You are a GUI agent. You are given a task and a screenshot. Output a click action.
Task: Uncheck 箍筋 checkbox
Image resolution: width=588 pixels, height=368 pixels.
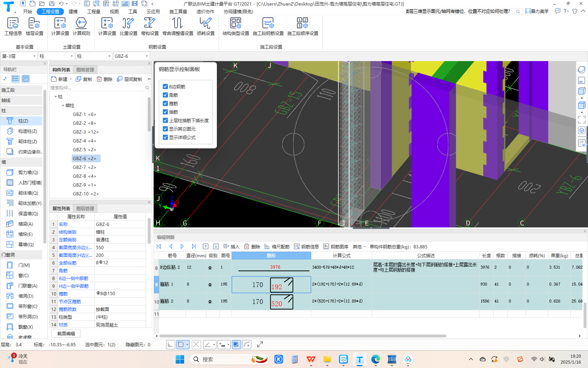coord(165,104)
